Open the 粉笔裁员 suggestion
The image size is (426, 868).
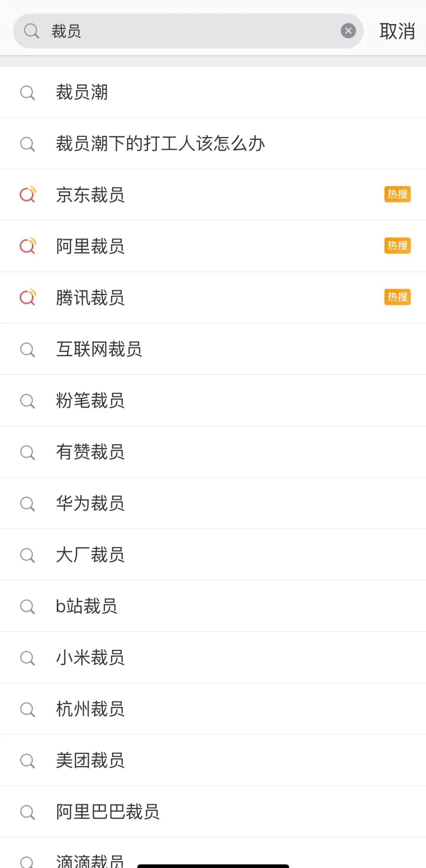(213, 400)
